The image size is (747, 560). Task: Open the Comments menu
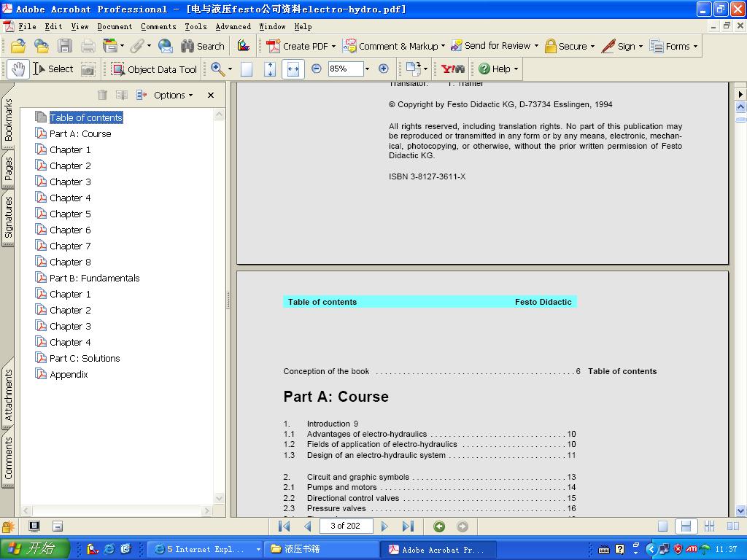pyautogui.click(x=158, y=27)
